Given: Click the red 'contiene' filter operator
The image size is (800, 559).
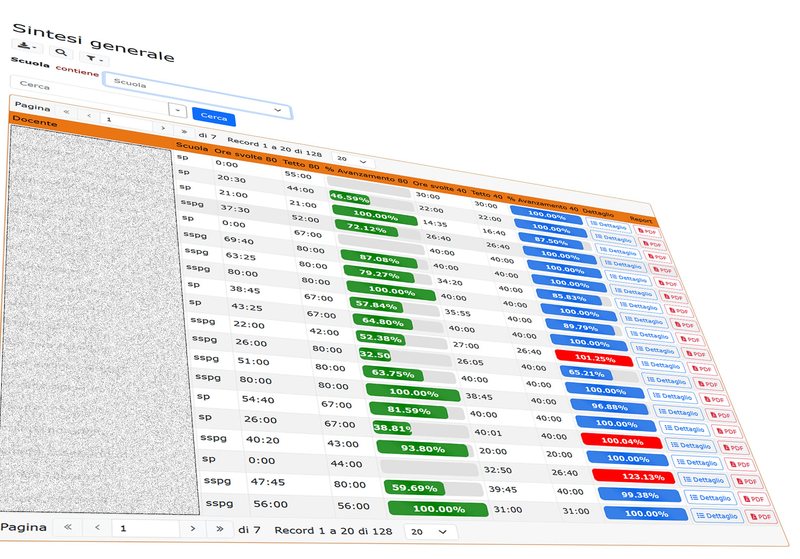Looking at the screenshot, I should (77, 70).
